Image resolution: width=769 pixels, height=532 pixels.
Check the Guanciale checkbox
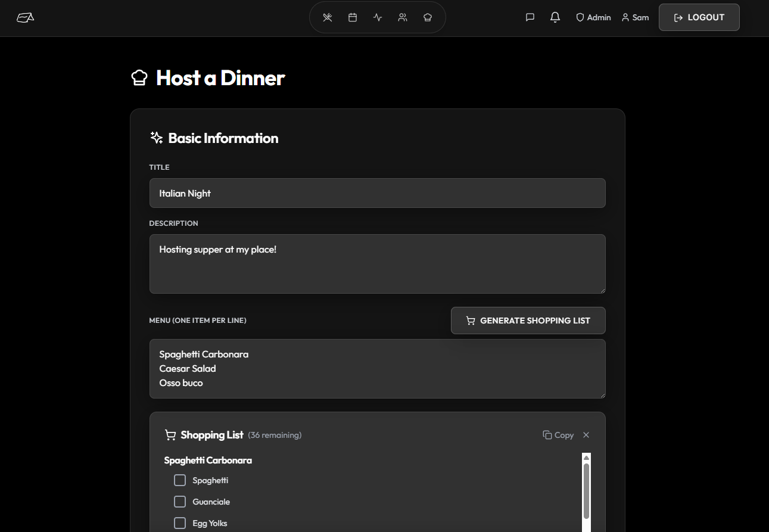[180, 502]
